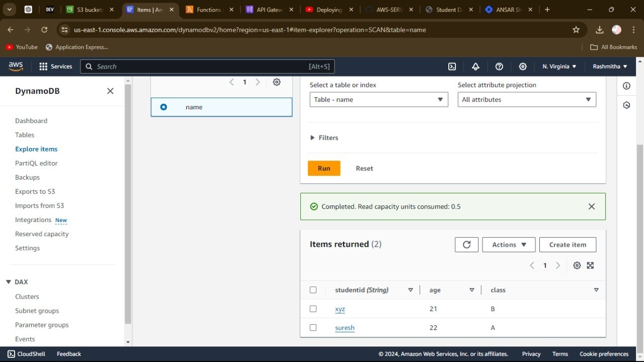This screenshot has width=644, height=362.
Task: Tick the checkbox for the suresh row
Action: tap(313, 328)
